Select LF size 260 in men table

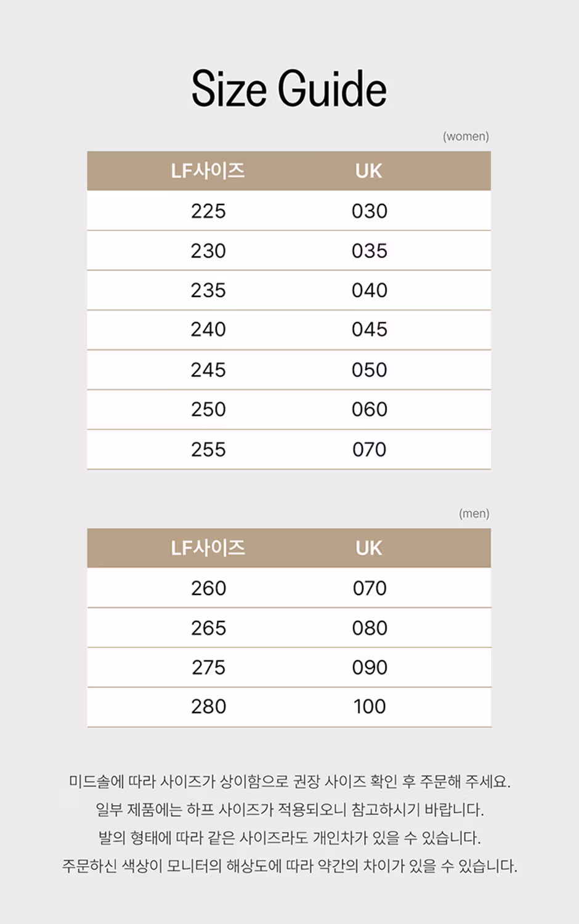[x=208, y=588]
